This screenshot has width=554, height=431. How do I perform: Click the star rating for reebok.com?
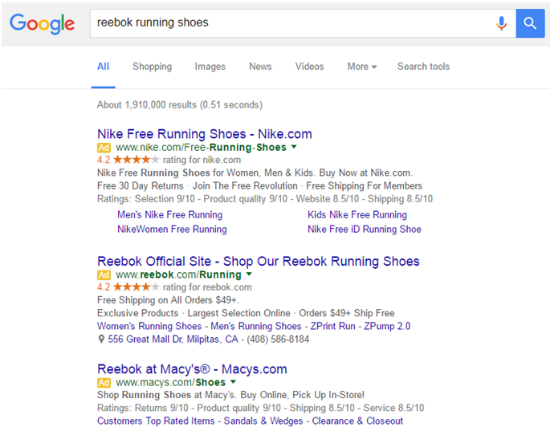136,287
